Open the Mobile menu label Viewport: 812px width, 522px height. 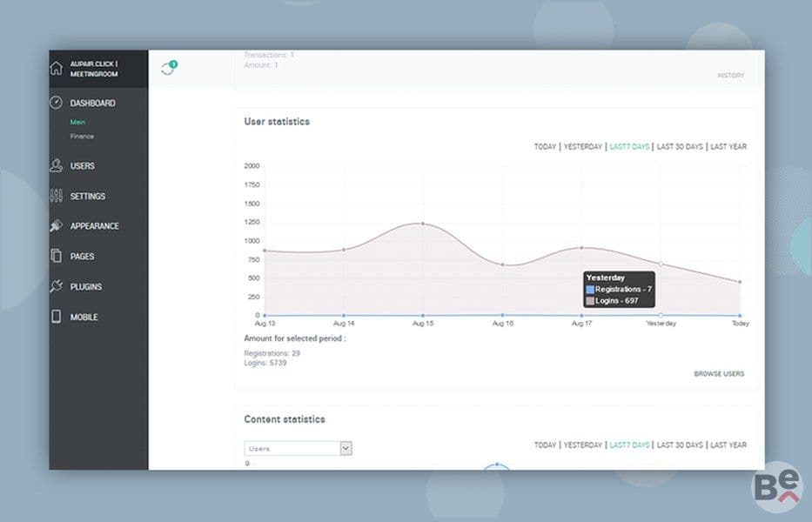click(x=84, y=318)
